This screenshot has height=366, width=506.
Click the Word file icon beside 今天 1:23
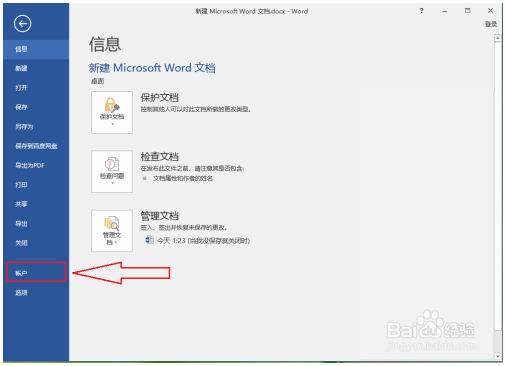149,240
